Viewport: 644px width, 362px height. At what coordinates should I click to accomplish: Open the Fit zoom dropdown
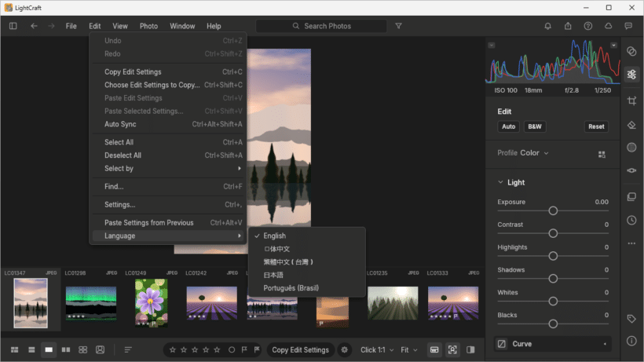[x=408, y=349]
